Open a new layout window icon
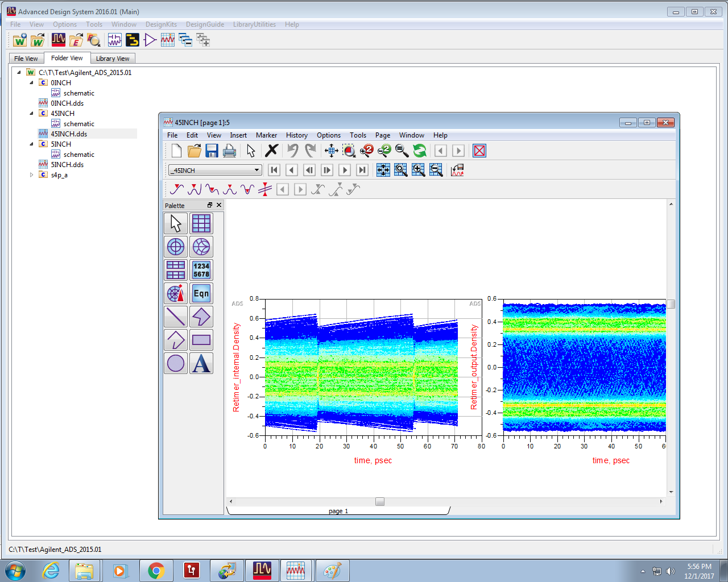 tap(132, 40)
